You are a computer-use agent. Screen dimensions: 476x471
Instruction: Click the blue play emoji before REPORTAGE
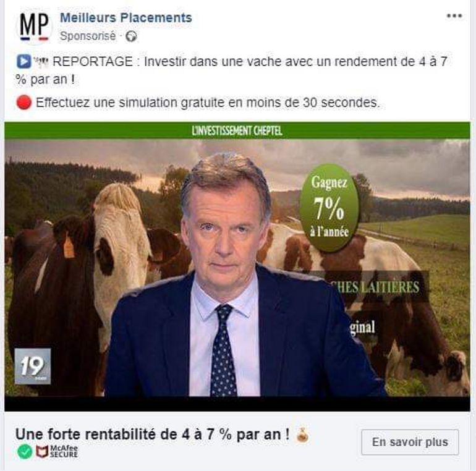tap(23, 61)
